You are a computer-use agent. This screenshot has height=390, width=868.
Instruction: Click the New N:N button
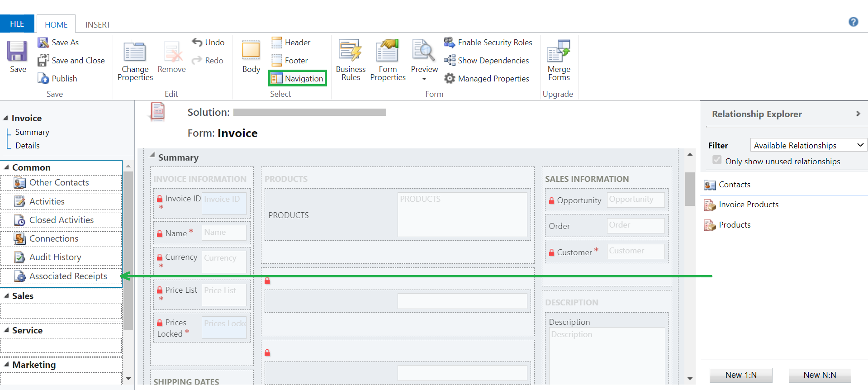point(820,375)
